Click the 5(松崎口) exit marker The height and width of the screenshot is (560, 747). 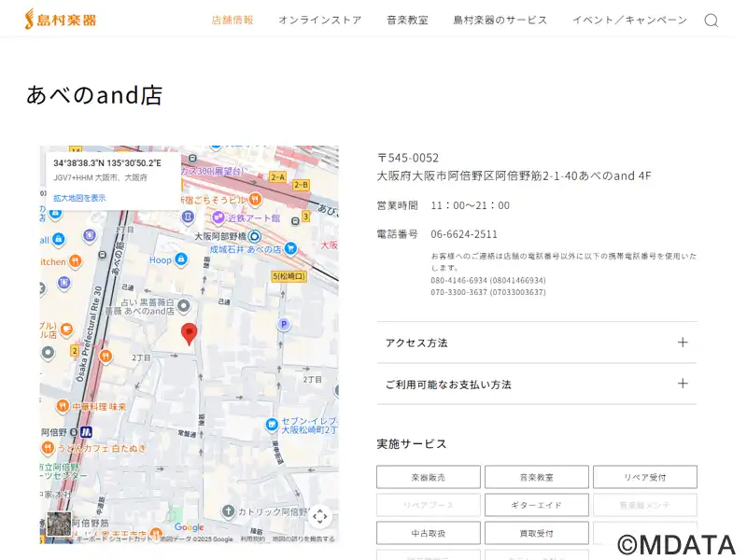[289, 276]
